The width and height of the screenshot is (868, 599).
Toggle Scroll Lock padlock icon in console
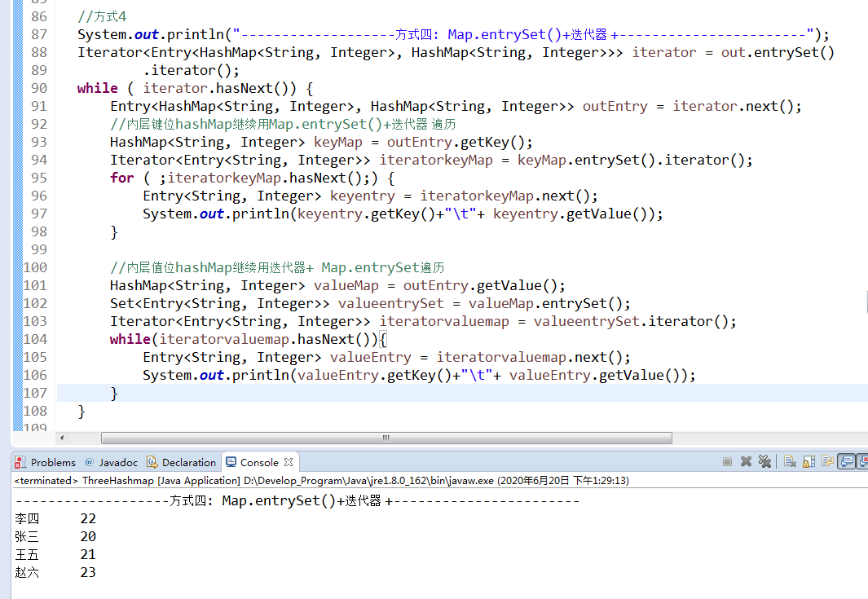tap(809, 462)
